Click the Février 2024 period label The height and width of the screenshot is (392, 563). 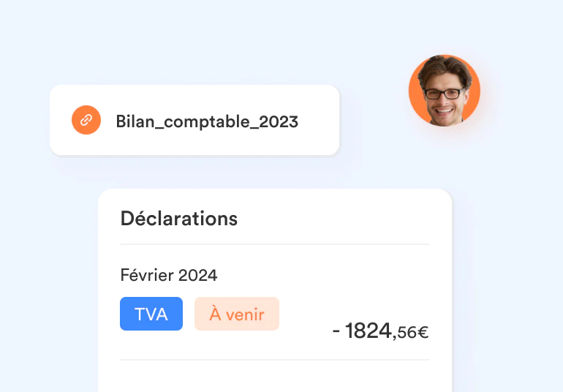click(x=168, y=275)
